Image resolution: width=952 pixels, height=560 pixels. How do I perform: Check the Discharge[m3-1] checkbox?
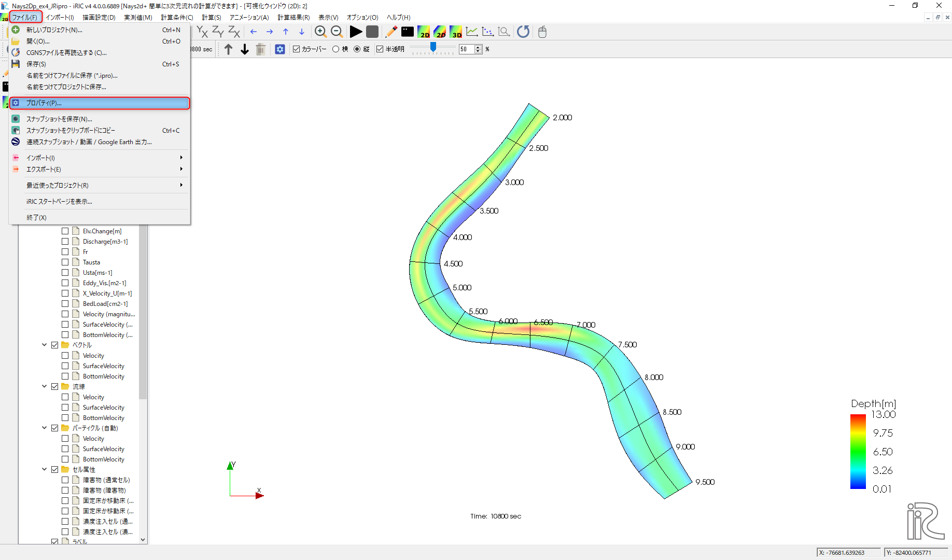pos(65,242)
